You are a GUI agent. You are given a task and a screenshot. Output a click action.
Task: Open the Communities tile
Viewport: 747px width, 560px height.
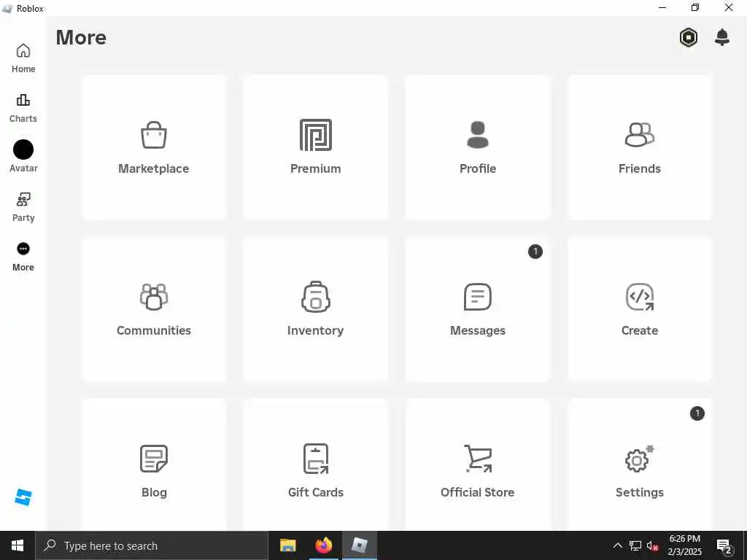(x=153, y=309)
